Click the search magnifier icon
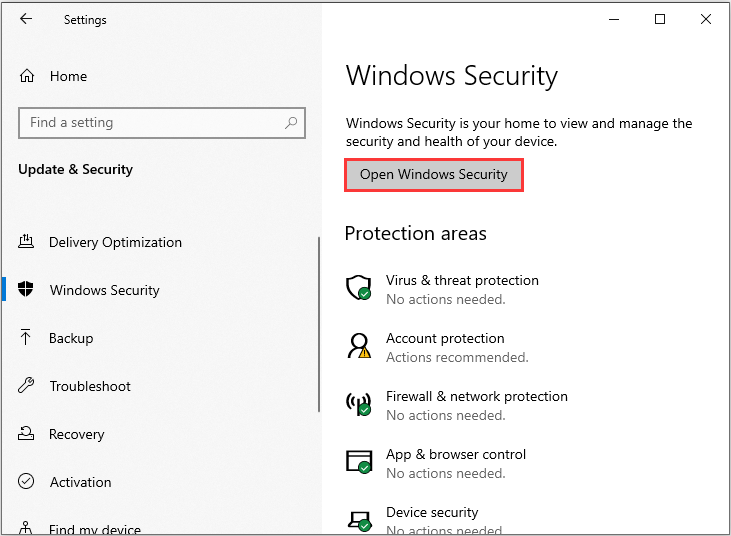Screen dimensions: 731x536 [291, 123]
